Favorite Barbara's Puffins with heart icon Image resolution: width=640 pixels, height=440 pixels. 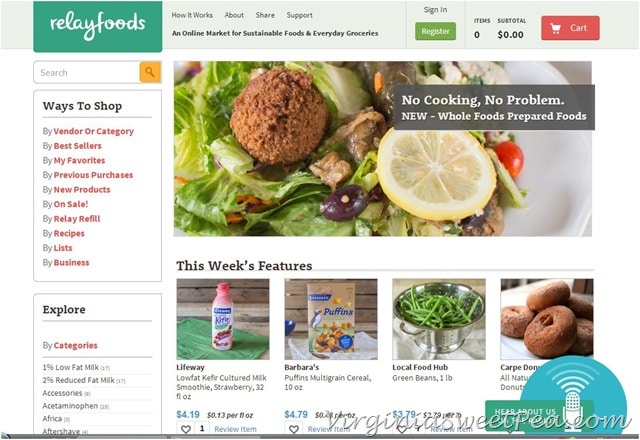(x=294, y=429)
